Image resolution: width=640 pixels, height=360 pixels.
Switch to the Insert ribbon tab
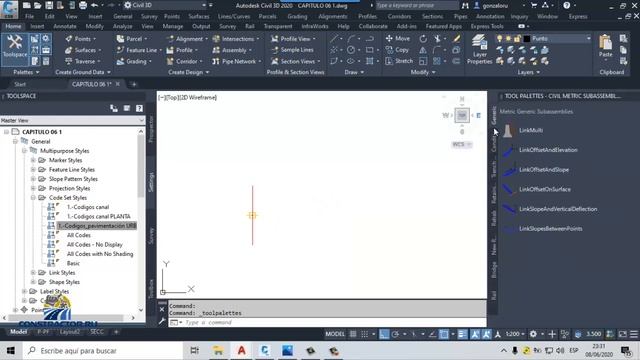[x=37, y=26]
